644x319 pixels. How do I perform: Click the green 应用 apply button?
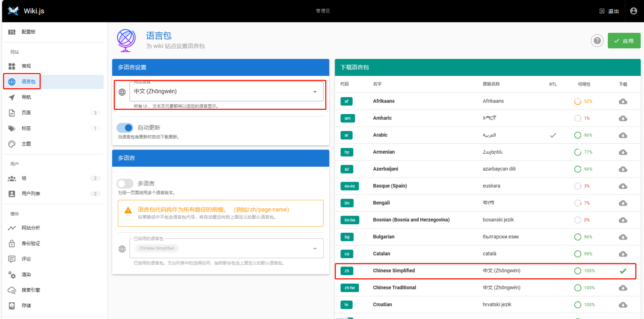(624, 41)
